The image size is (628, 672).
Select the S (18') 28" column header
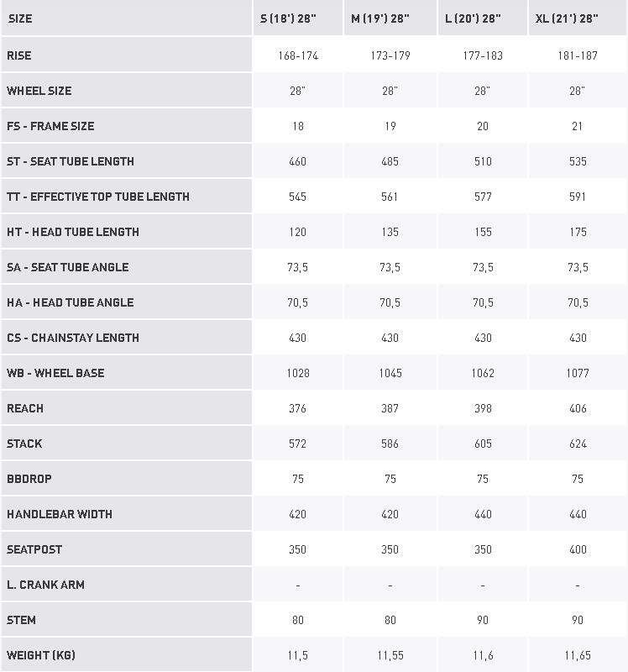pos(289,18)
